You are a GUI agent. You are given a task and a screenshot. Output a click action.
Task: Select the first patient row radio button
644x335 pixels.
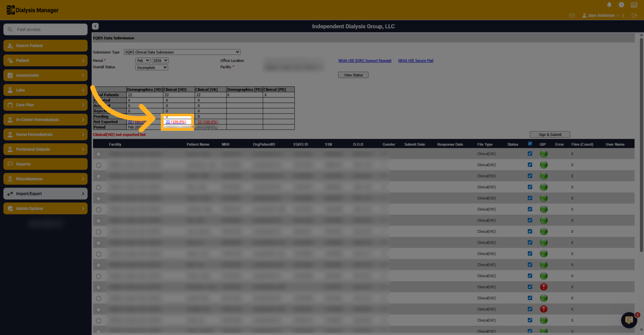[98, 154]
